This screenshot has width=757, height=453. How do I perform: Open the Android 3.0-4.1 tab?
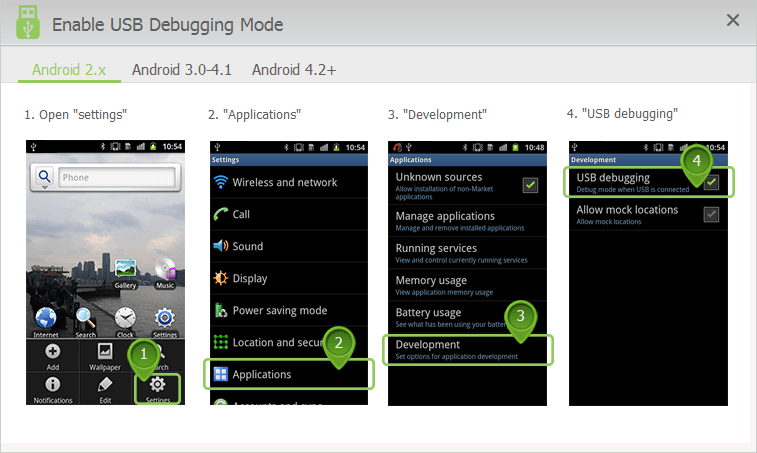tap(182, 70)
